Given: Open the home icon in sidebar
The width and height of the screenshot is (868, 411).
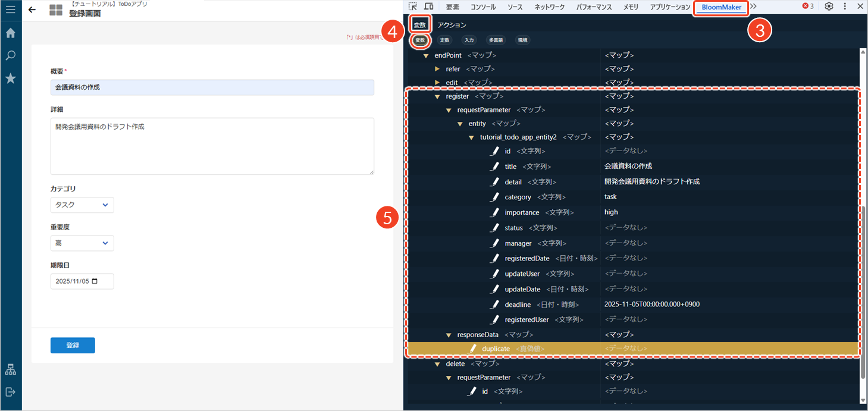Looking at the screenshot, I should 10,33.
